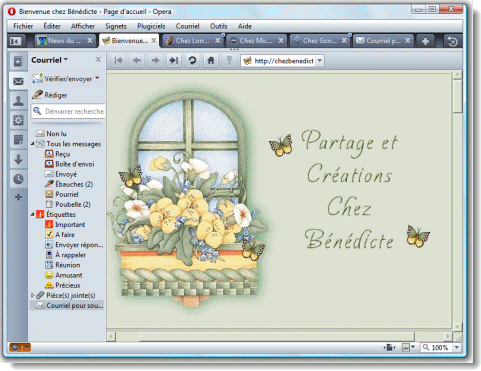Open Vérifier/envoyer dropdown arrow

97,78
